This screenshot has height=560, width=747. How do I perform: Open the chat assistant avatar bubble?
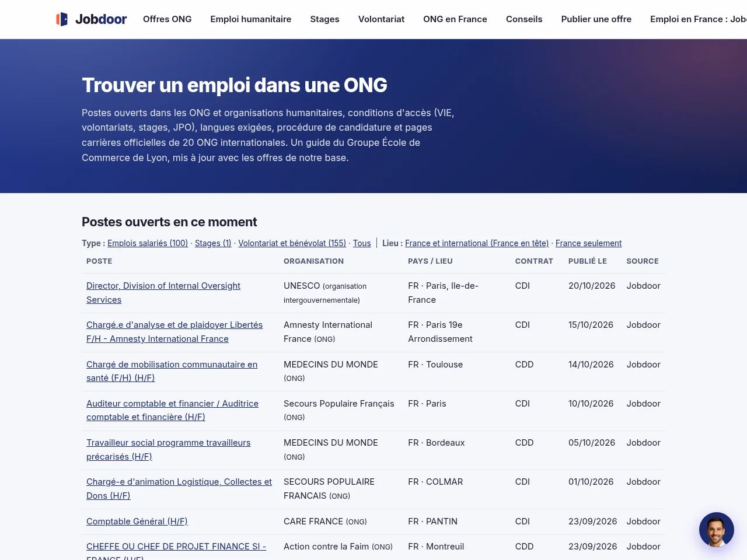[717, 530]
